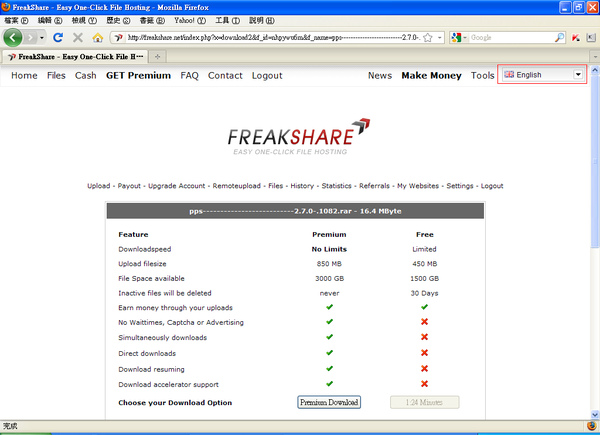Open the 歷史 (History) menu
Screen dimensions: 600x435
pyautogui.click(x=118, y=21)
